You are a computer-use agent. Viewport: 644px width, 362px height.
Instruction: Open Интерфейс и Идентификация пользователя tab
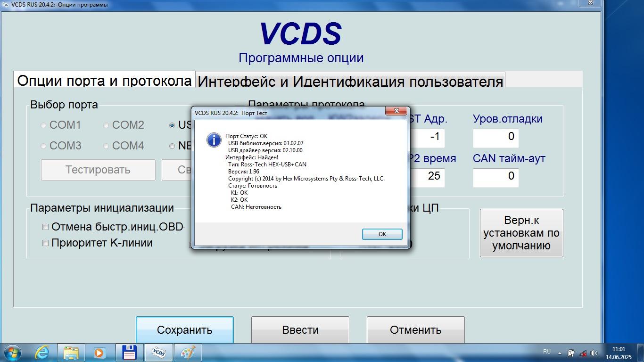[x=350, y=81]
